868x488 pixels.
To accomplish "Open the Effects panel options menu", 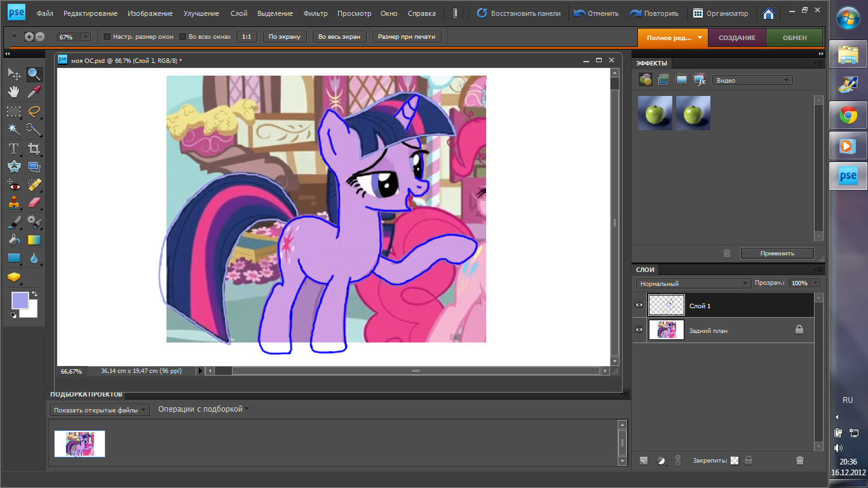I will [x=820, y=63].
